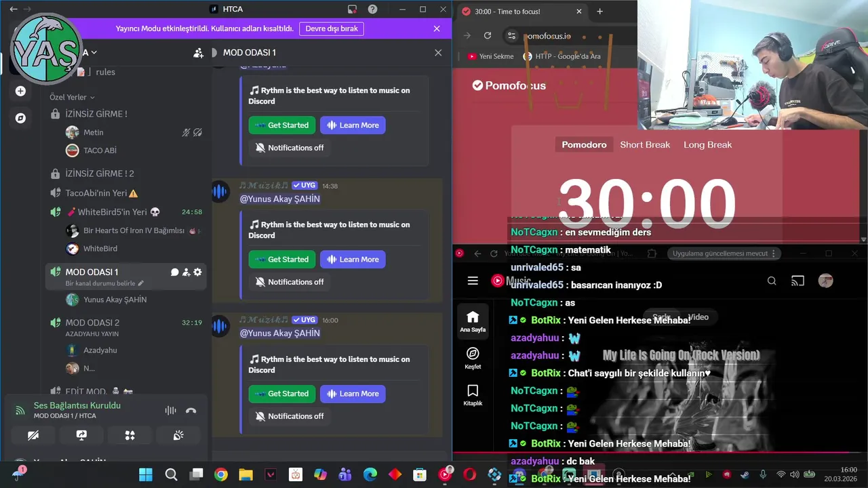Viewport: 868px width, 488px height.
Task: Open MOD ODASI 1 channel settings gear
Action: pyautogui.click(x=197, y=272)
